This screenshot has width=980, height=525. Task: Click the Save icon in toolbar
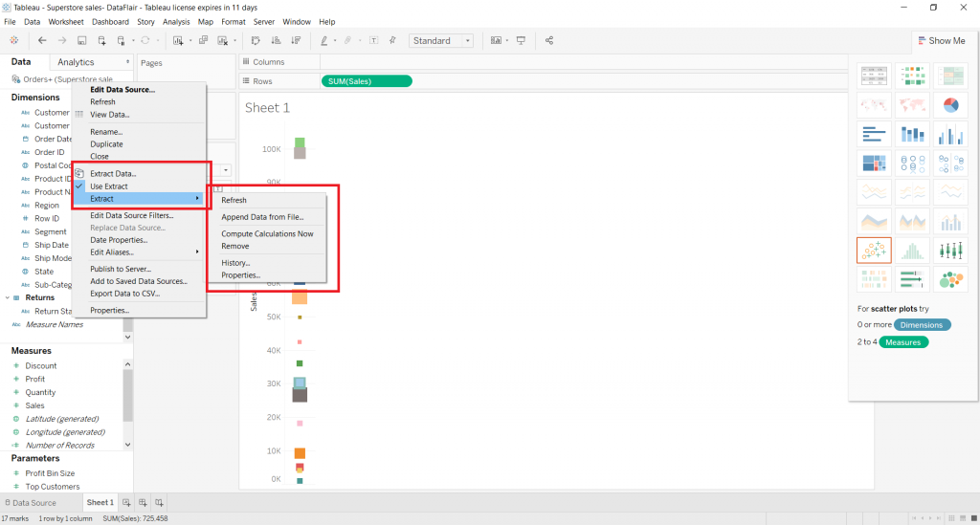pyautogui.click(x=82, y=40)
